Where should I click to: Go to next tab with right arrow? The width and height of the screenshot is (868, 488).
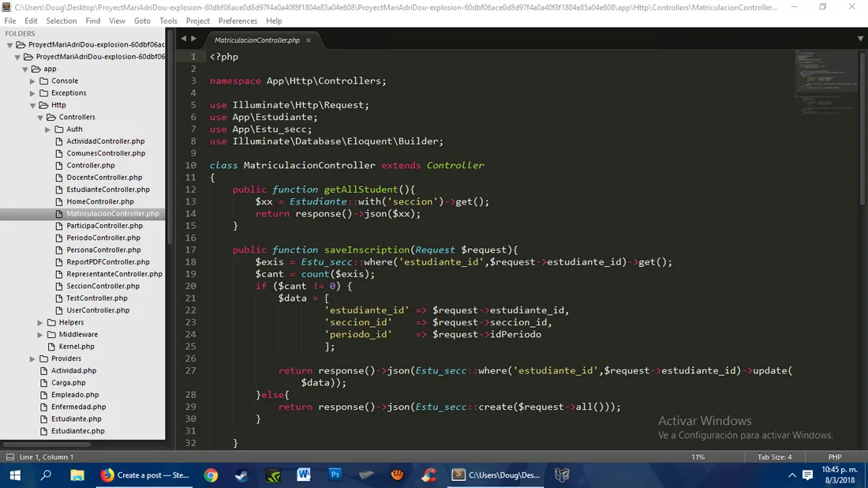(x=194, y=38)
